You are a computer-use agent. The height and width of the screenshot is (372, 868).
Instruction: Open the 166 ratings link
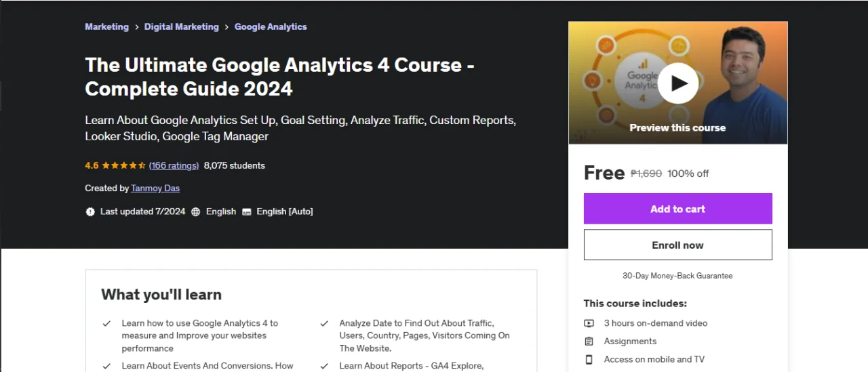(x=174, y=165)
